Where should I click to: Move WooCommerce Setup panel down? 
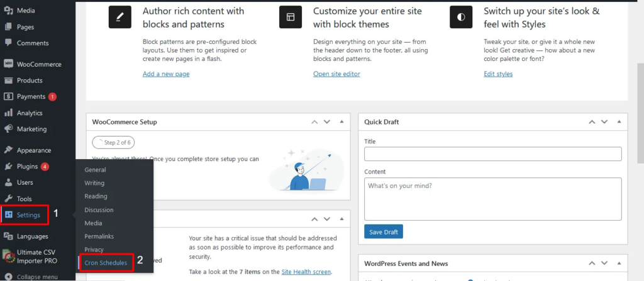click(x=327, y=122)
